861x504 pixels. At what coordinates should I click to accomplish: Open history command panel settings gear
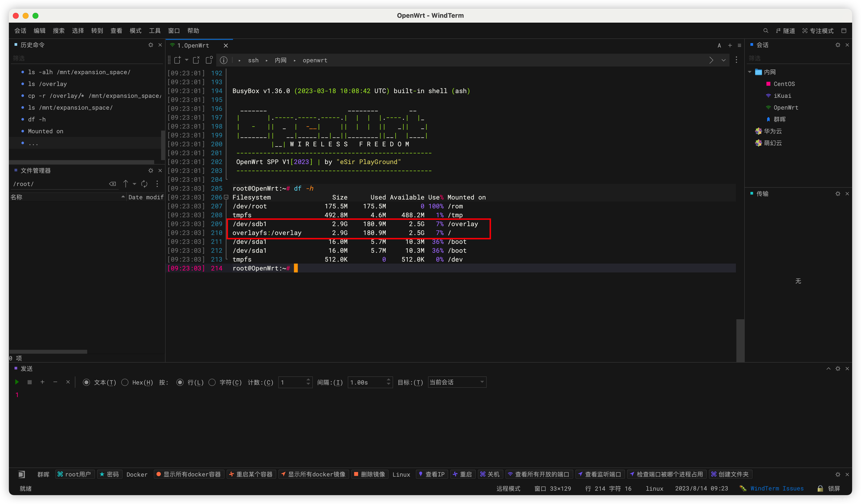tap(151, 45)
